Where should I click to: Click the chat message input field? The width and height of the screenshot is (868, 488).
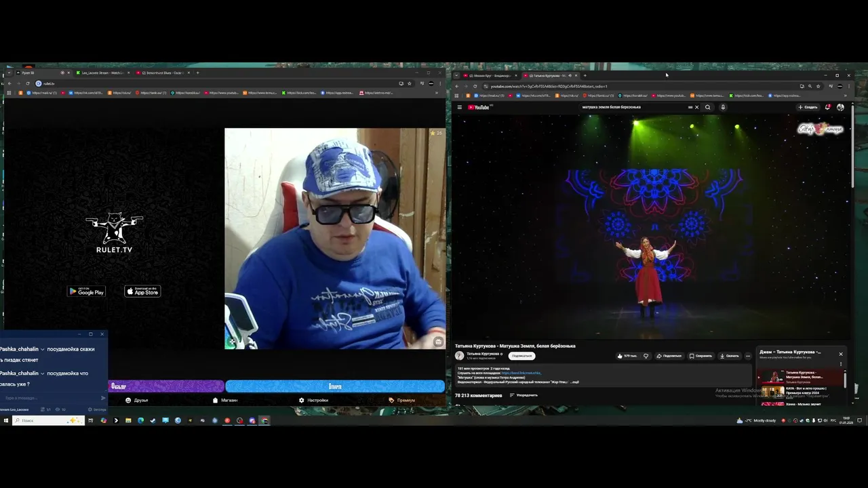tap(49, 398)
